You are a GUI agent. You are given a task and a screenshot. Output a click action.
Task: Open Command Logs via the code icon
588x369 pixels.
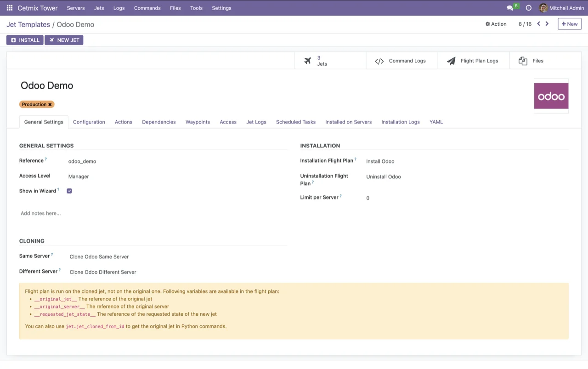point(379,60)
